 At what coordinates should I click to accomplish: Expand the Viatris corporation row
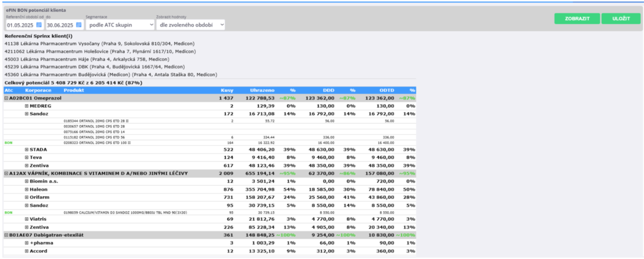point(27,219)
